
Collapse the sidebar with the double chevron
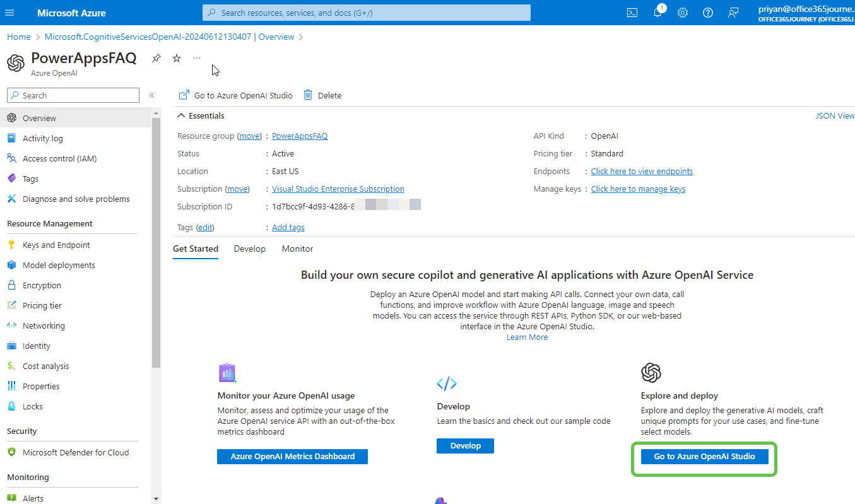coord(151,95)
